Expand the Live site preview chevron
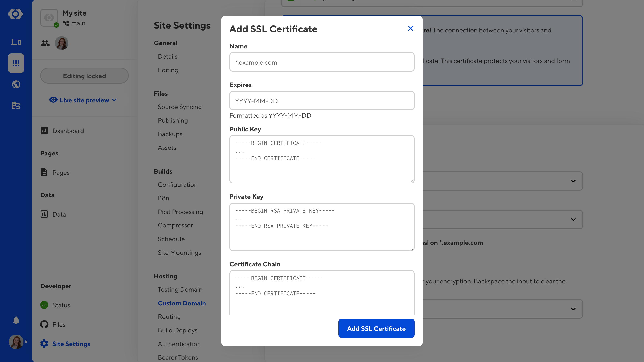The width and height of the screenshot is (644, 362). (114, 100)
